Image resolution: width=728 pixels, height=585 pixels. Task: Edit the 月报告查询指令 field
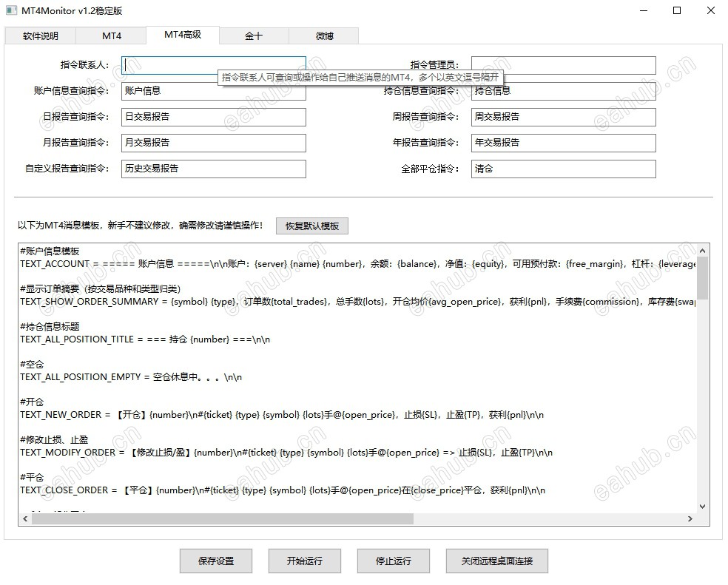214,143
